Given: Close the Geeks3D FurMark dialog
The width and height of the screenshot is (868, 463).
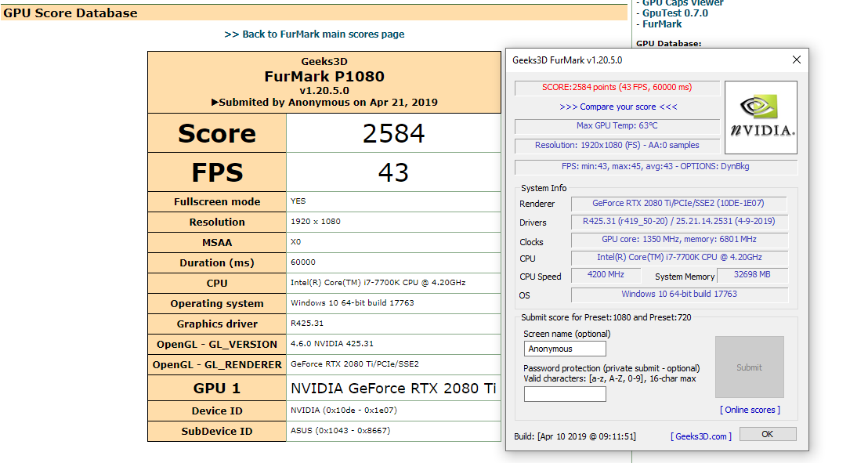Looking at the screenshot, I should pos(796,60).
